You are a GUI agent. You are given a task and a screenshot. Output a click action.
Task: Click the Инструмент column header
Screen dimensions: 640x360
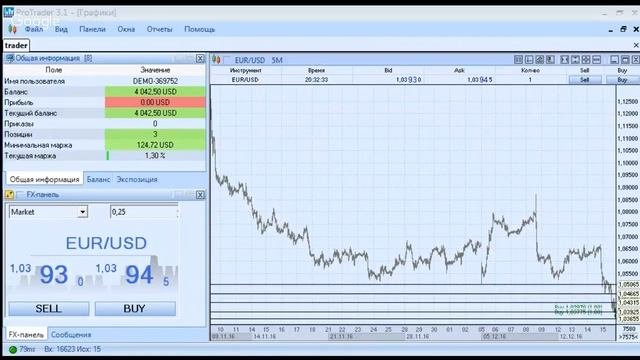pos(245,70)
